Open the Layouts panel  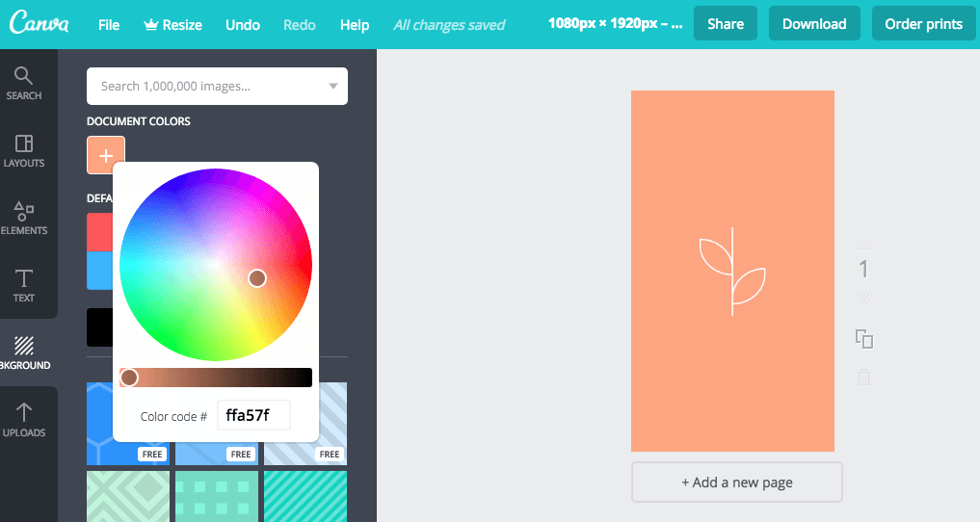click(x=24, y=151)
